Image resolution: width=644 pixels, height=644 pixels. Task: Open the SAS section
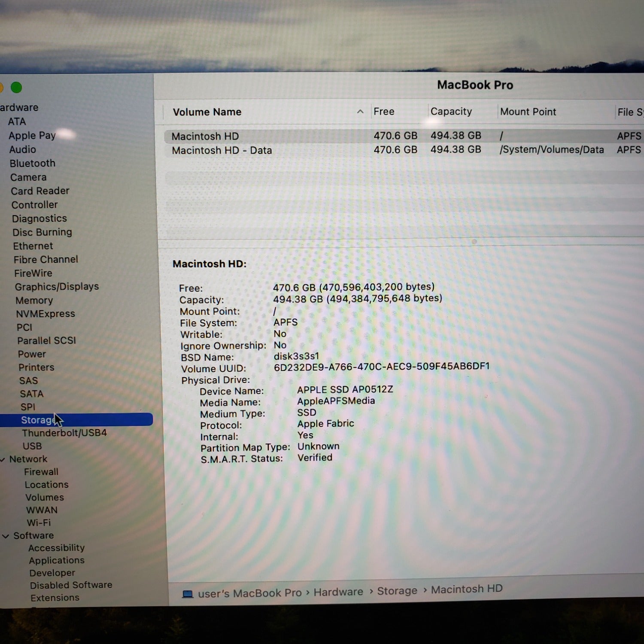[x=29, y=380]
